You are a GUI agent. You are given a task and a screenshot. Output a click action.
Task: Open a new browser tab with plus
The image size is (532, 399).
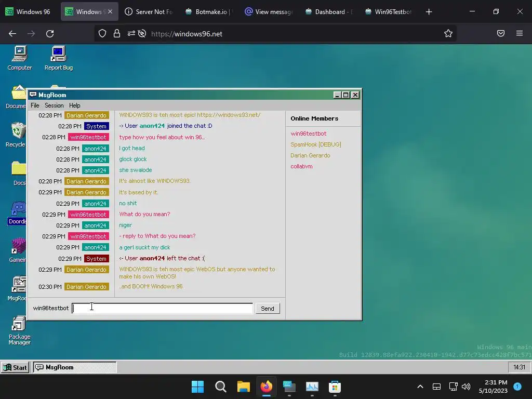(429, 11)
